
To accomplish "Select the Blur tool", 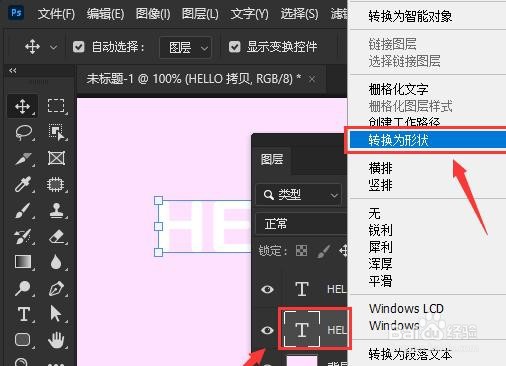I will (56, 262).
